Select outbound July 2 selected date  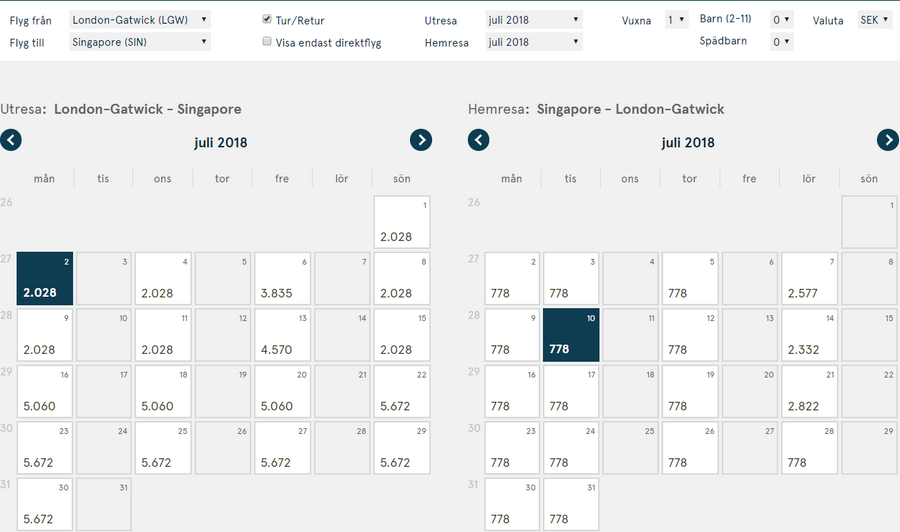45,278
